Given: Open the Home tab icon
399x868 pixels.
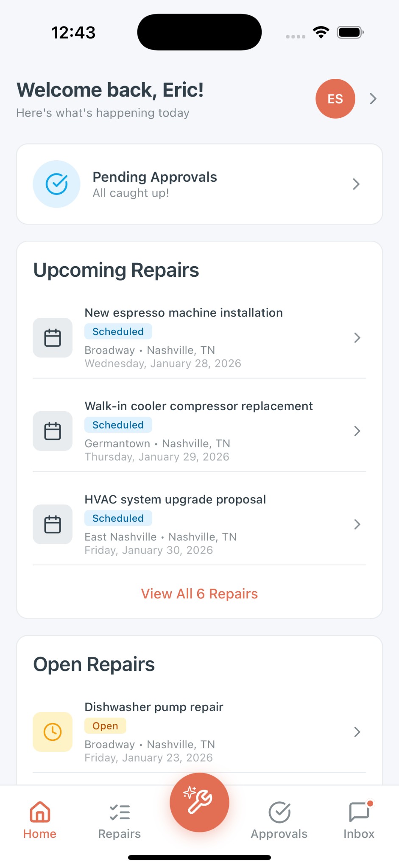Looking at the screenshot, I should click(39, 812).
